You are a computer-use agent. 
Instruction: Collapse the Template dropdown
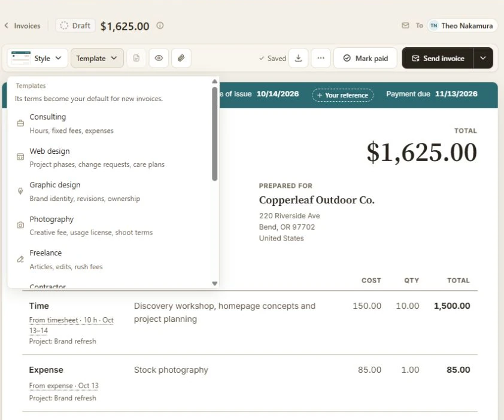[x=97, y=58]
